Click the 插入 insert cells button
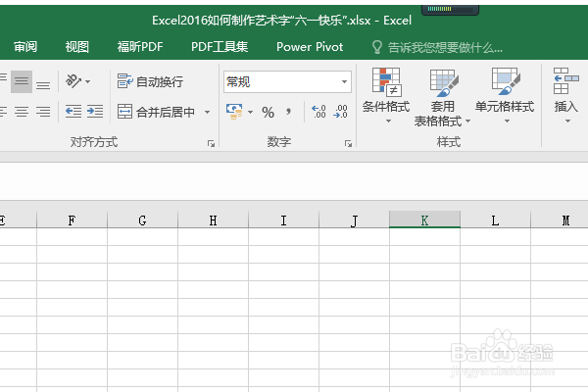The height and width of the screenshot is (392, 588). pos(566,96)
